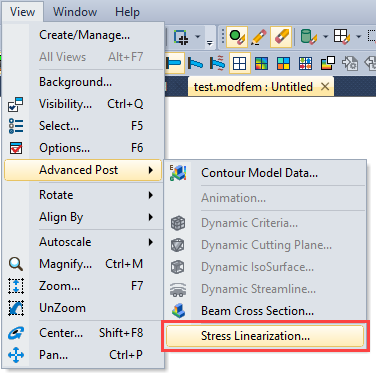Open dropdown next to green cylinder icon
The height and width of the screenshot is (375, 376).
pyautogui.click(x=325, y=36)
